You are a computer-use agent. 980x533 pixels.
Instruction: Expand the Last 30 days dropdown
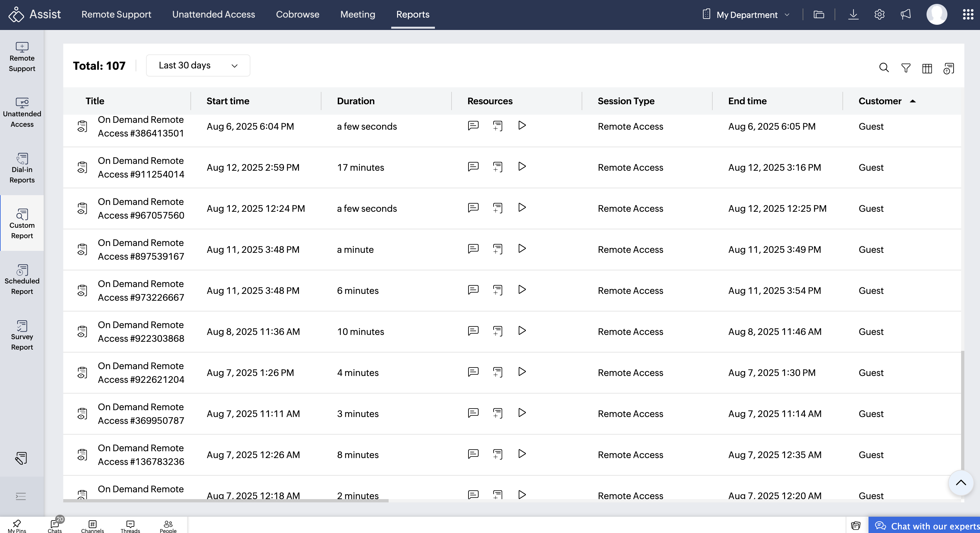point(198,65)
